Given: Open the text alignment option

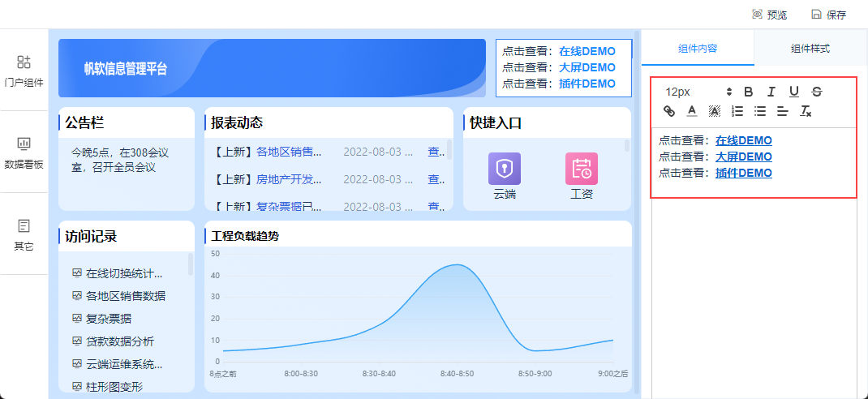Looking at the screenshot, I should pyautogui.click(x=782, y=111).
